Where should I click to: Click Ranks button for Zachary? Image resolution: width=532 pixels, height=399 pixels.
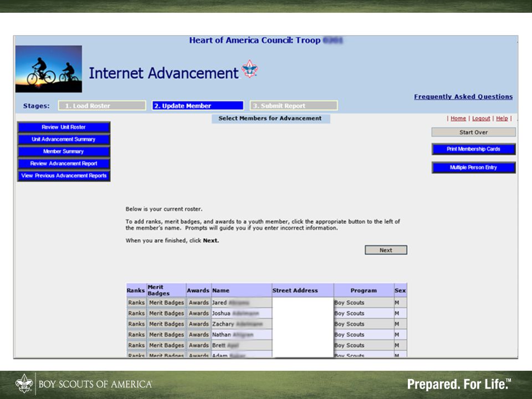136,324
